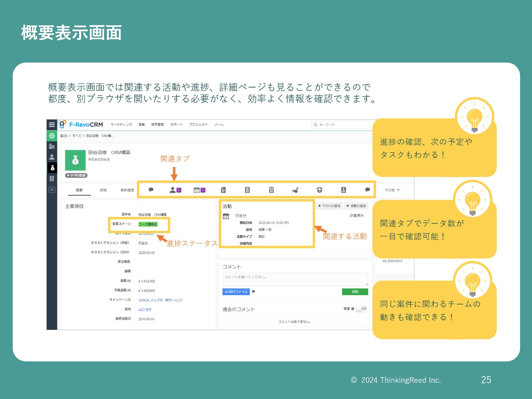Click the 活動の追加 button
Screen dimensions: 532x399
click(356, 206)
